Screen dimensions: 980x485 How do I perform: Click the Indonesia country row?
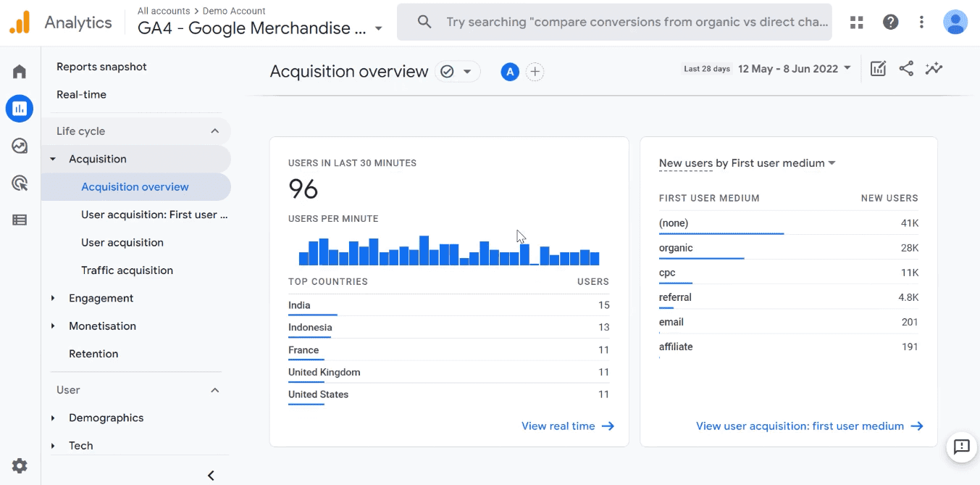pyautogui.click(x=448, y=328)
